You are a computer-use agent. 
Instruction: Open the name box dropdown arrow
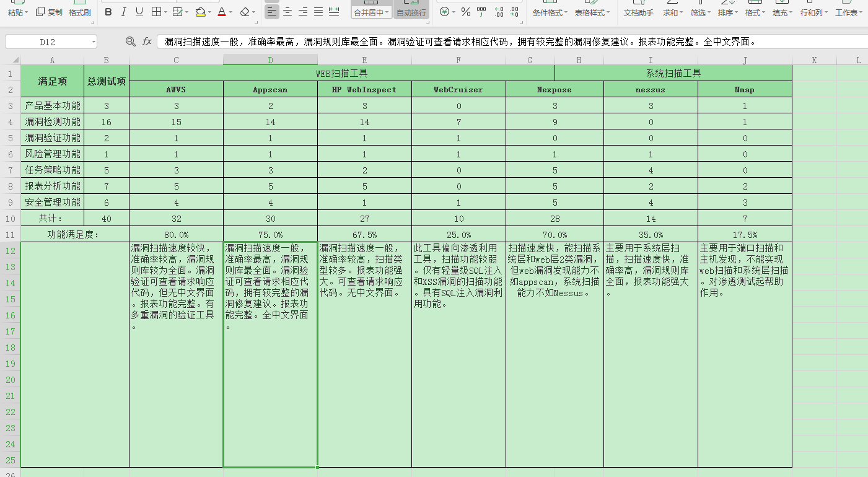[x=93, y=42]
